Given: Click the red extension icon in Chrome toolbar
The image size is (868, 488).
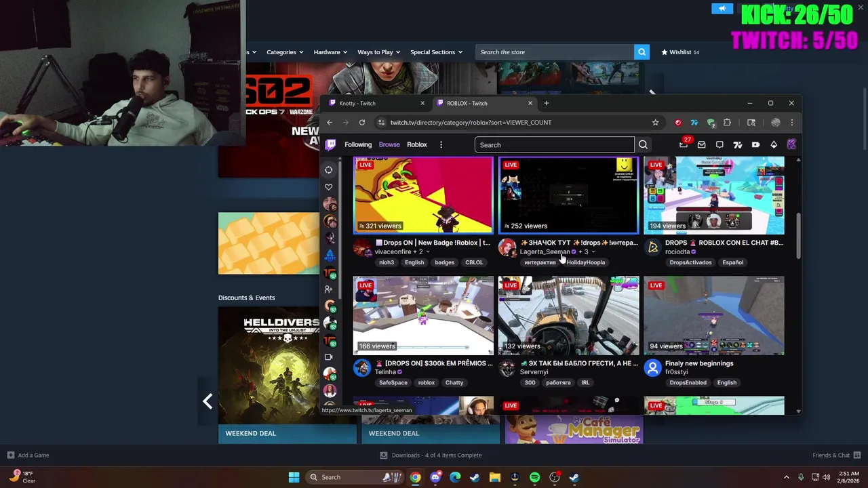Looking at the screenshot, I should (x=678, y=123).
